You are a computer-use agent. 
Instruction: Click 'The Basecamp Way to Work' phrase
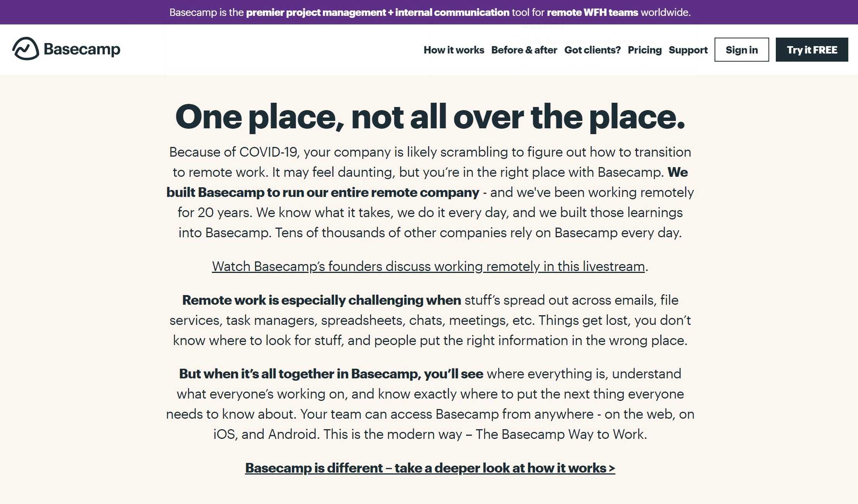(561, 434)
